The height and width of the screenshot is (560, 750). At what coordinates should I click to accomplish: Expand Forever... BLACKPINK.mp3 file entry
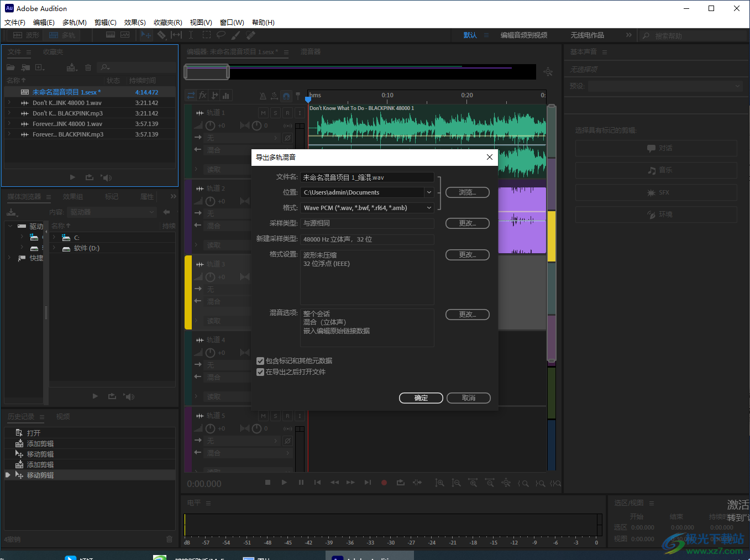[9, 134]
